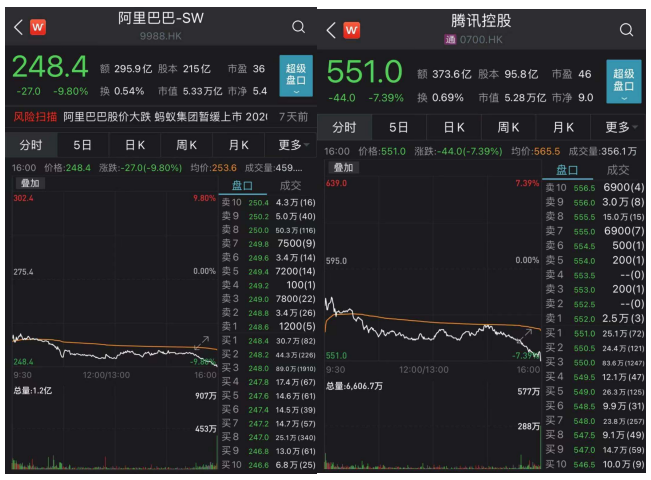The height and width of the screenshot is (480, 651).
Task: Select the Alibaba 卖8 row at 250.0
Action: [x=268, y=230]
